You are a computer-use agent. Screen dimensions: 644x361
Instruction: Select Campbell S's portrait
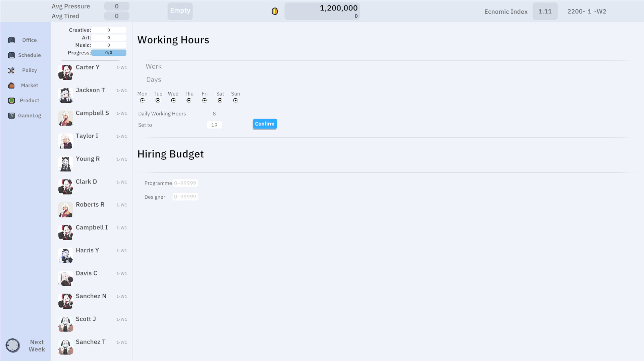point(65,118)
